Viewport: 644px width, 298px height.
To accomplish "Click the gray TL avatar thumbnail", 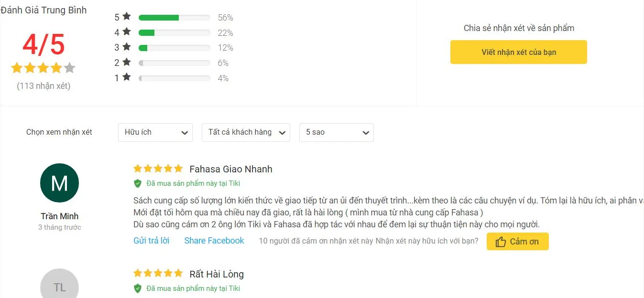I will 59,287.
